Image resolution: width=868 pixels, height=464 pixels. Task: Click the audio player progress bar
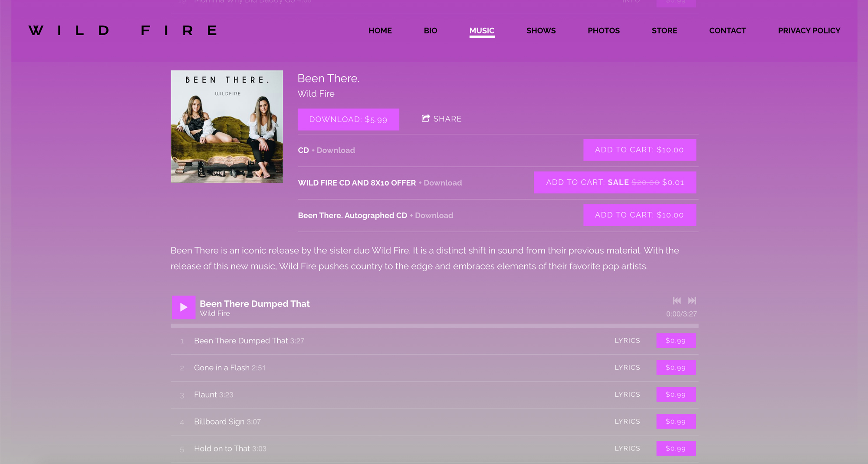pos(434,326)
